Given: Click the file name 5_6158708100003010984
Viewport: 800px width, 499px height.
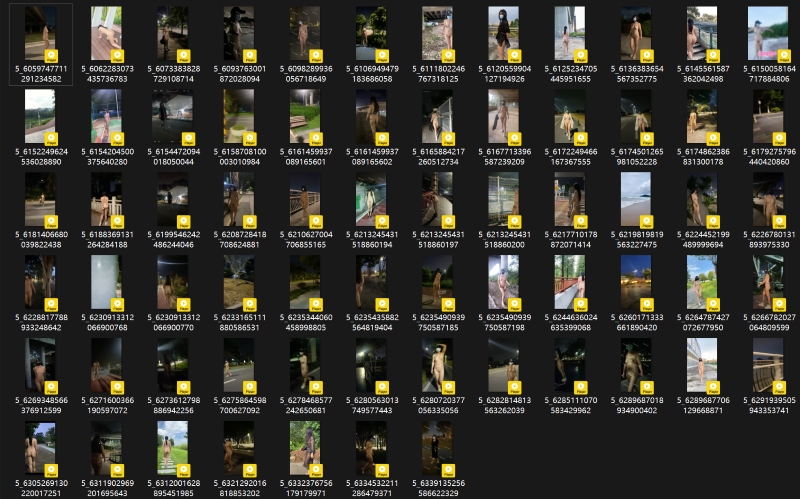Looking at the screenshot, I should (x=238, y=155).
